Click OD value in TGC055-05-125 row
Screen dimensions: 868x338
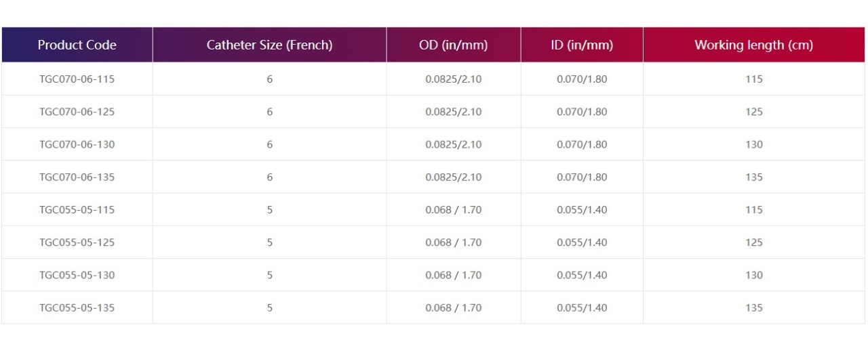click(454, 242)
